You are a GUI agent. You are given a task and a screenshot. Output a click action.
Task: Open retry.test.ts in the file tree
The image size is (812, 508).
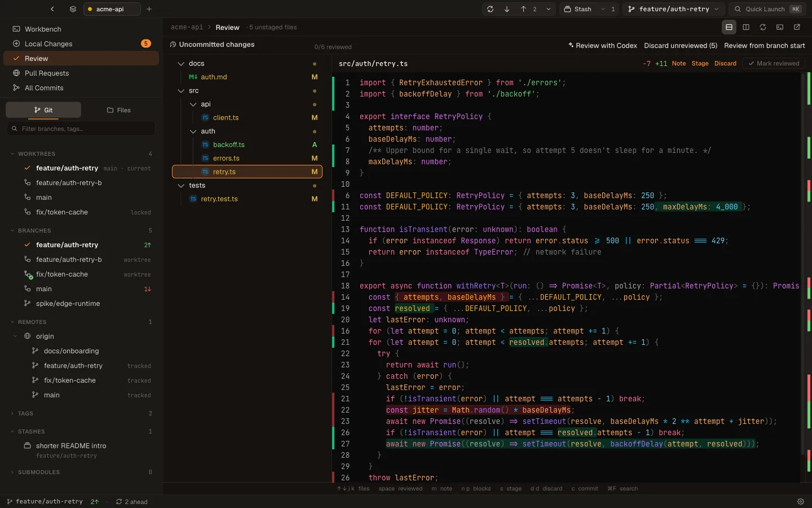pos(247,199)
